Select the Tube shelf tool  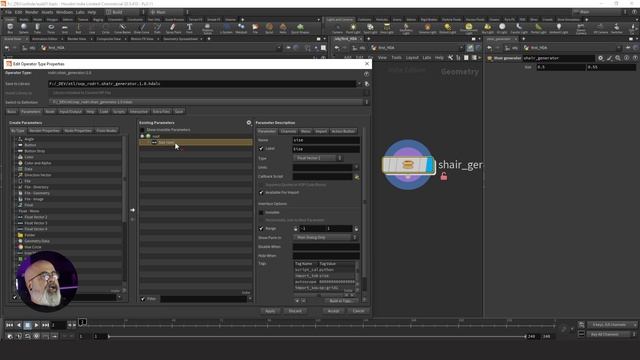(x=37, y=28)
